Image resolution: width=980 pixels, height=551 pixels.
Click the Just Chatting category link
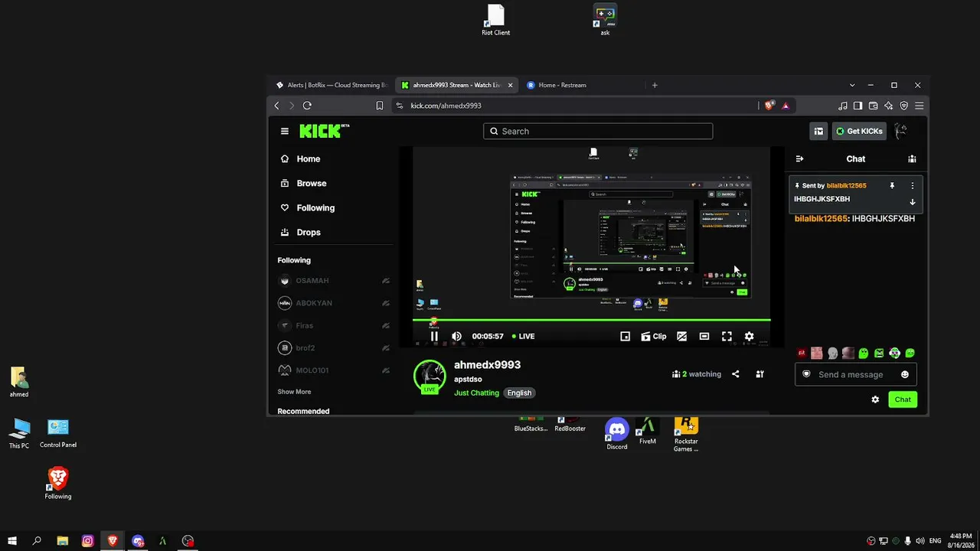[x=476, y=393]
